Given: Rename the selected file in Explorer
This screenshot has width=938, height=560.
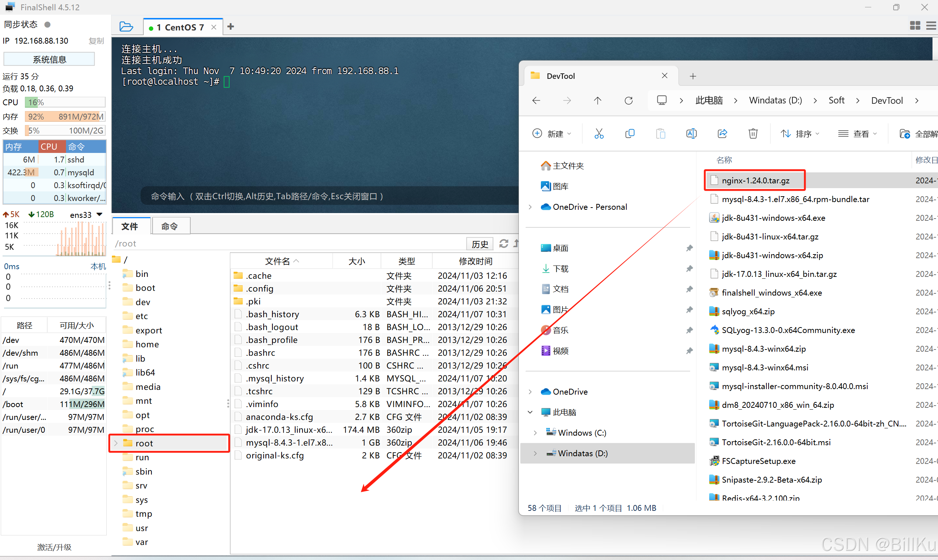Looking at the screenshot, I should [x=691, y=133].
